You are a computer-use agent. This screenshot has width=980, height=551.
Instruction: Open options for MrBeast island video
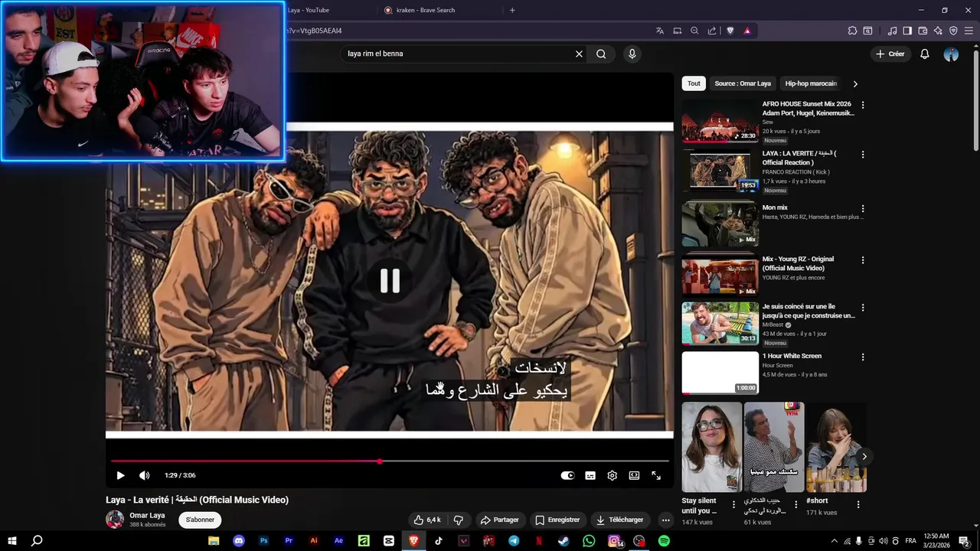863,308
